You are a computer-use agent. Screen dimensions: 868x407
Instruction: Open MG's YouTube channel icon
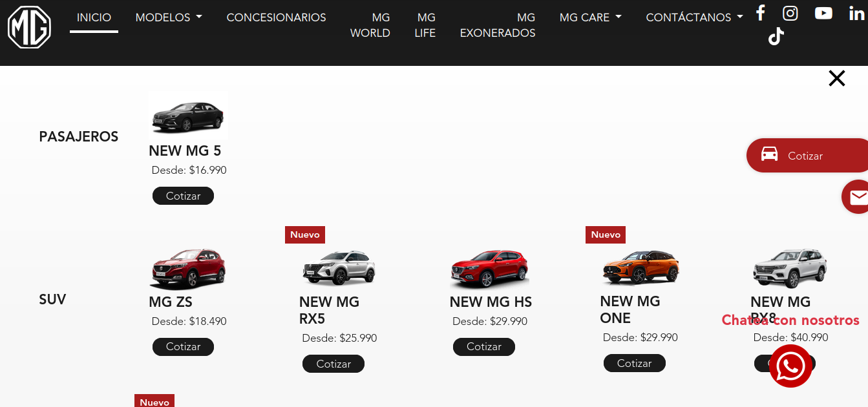pos(823,13)
